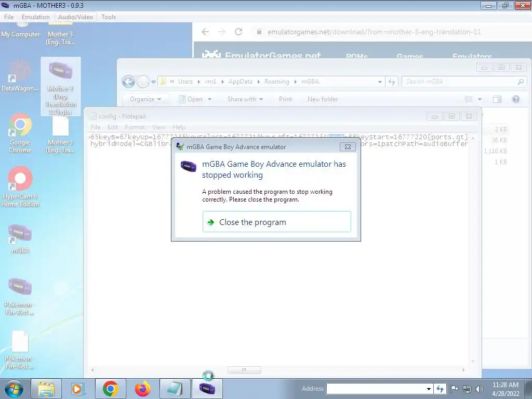
Task: Open Explorer help question mark
Action: (x=516, y=99)
